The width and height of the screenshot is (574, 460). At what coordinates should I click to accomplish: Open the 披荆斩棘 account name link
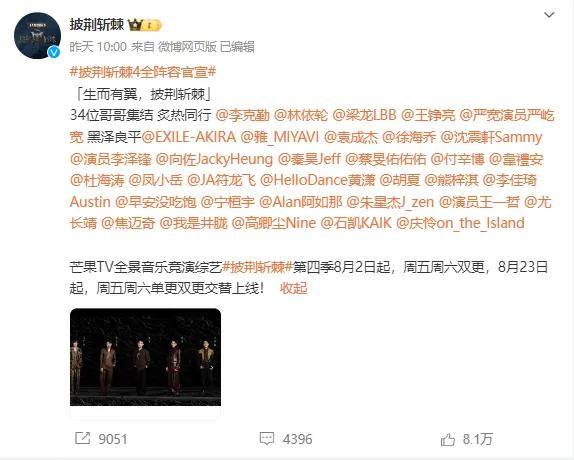click(97, 25)
